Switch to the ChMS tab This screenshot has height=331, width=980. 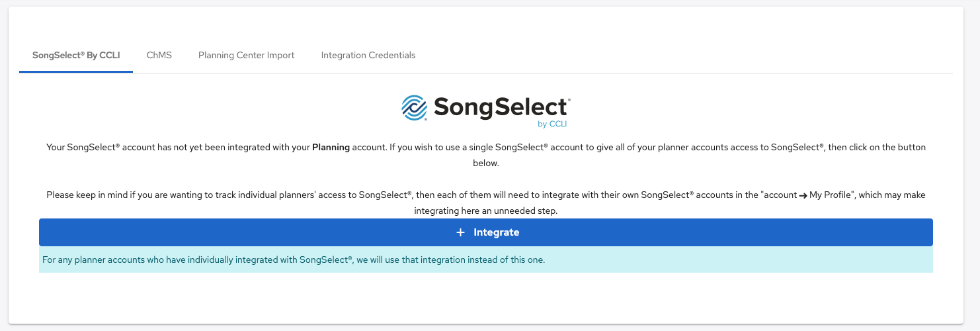pyautogui.click(x=159, y=56)
